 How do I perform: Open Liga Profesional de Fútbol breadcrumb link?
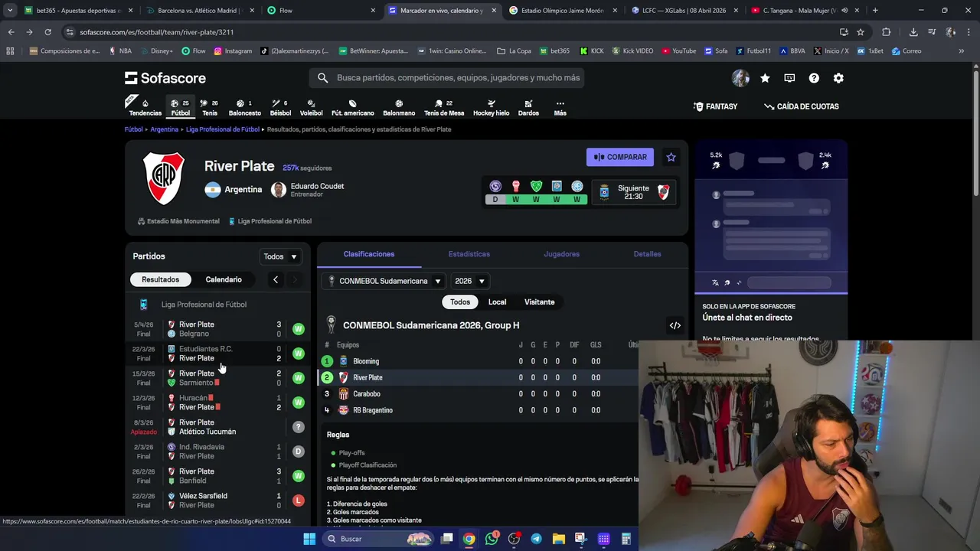(x=223, y=129)
